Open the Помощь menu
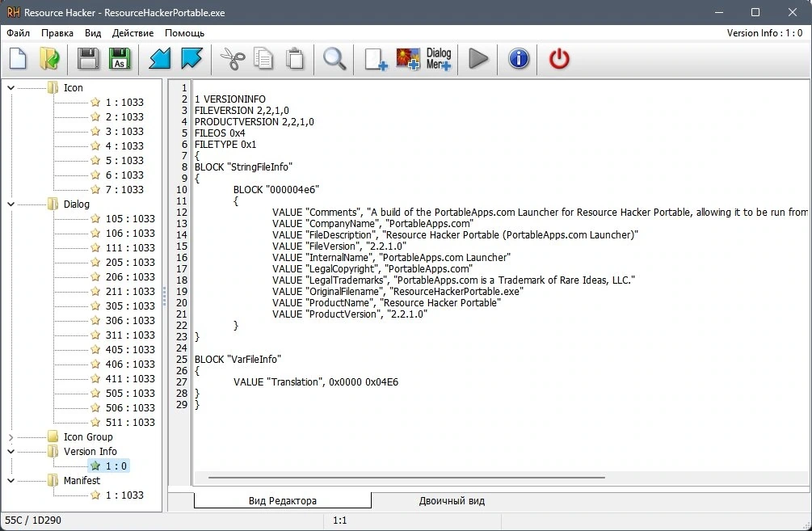The width and height of the screenshot is (812, 531). 184,33
